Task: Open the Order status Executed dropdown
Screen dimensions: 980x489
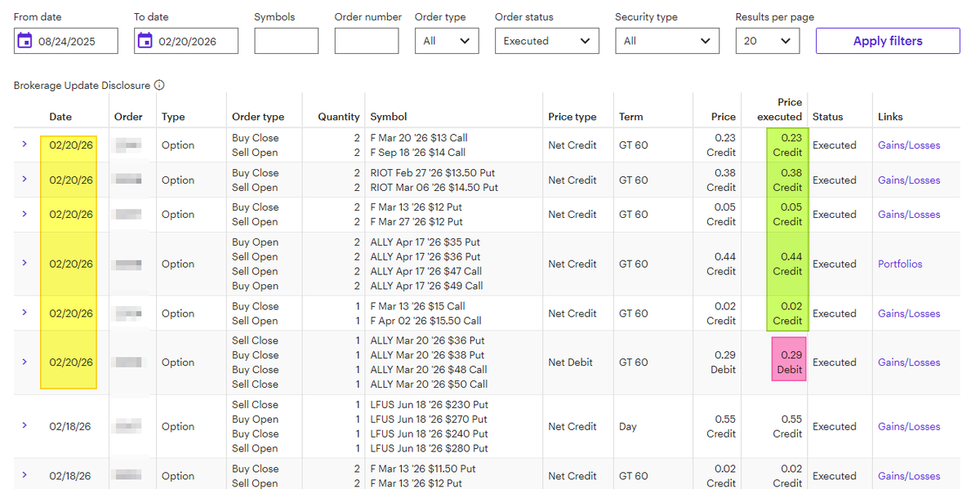Action: tap(547, 41)
